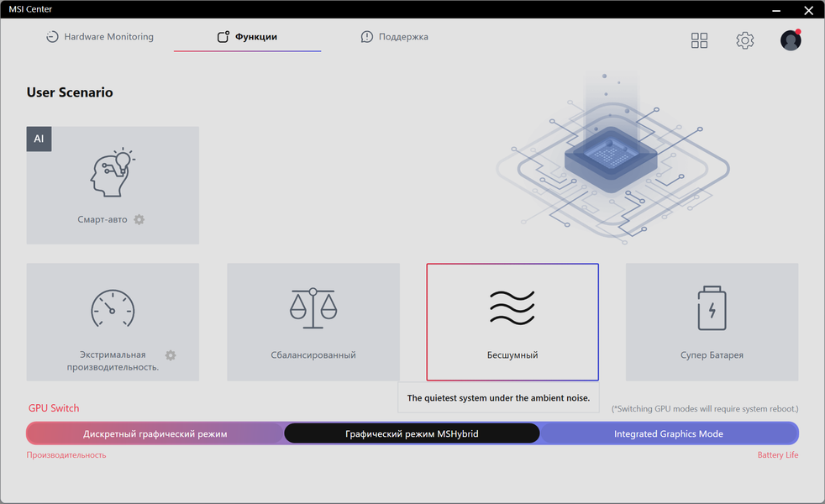Open the user profile avatar
This screenshot has width=825, height=504.
(x=791, y=40)
